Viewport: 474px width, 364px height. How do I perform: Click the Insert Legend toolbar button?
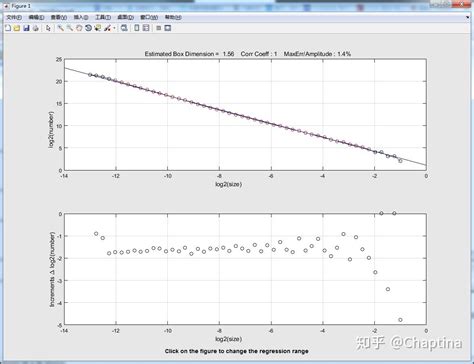[x=146, y=28]
